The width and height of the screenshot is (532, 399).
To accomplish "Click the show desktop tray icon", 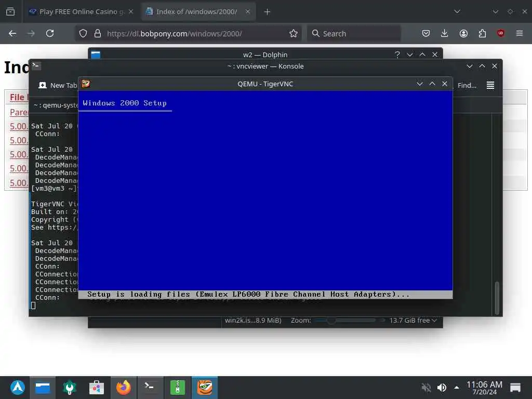I will 515,388.
